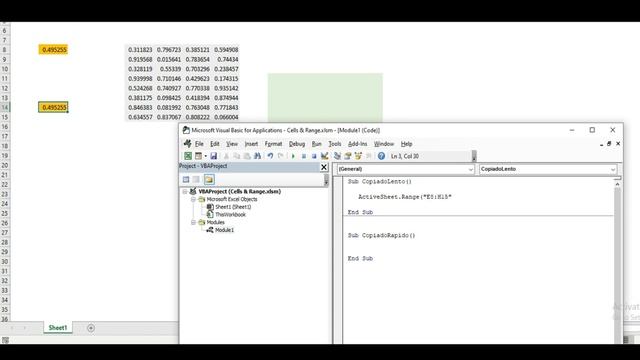
Task: Open the View menu in VBA editor
Action: [x=232, y=144]
